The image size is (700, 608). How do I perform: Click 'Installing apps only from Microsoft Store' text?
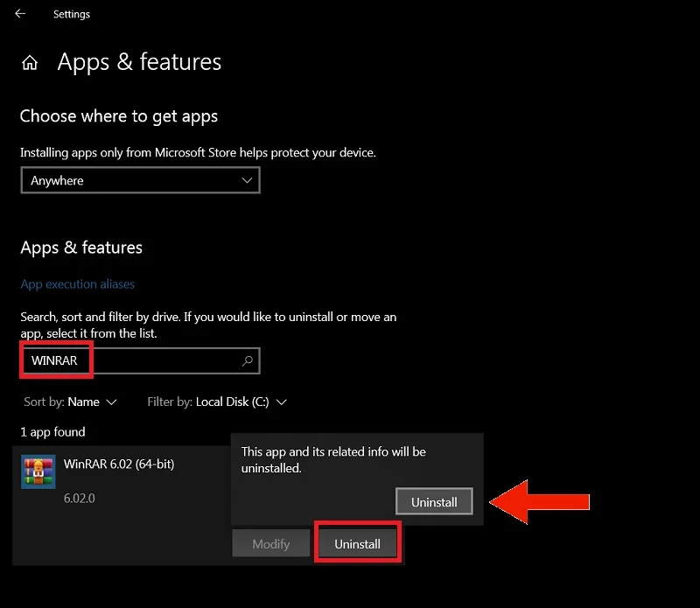click(198, 153)
